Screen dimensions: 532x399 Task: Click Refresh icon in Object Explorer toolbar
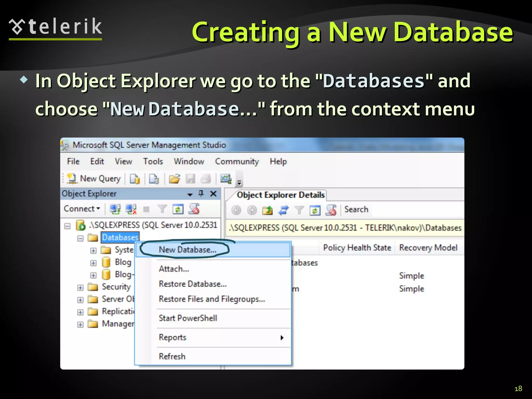pos(178,209)
